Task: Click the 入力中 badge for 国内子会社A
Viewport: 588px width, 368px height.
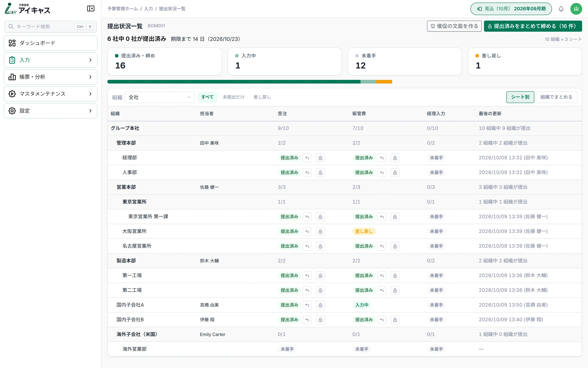Action: pos(362,305)
